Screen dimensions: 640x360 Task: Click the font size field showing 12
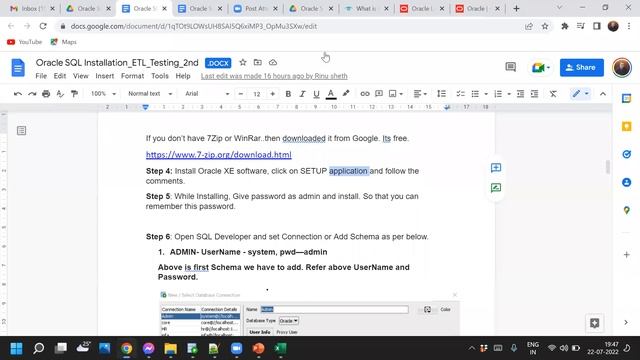coord(257,94)
